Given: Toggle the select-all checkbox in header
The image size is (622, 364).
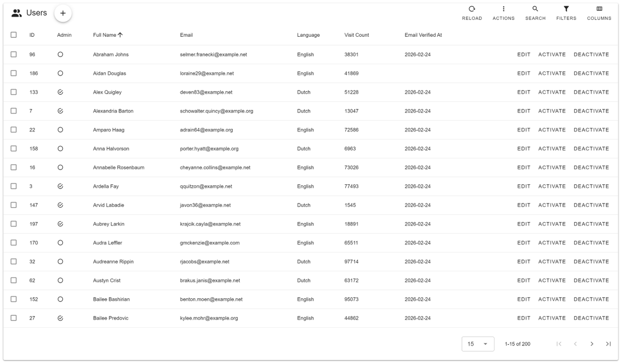Looking at the screenshot, I should tap(14, 35).
